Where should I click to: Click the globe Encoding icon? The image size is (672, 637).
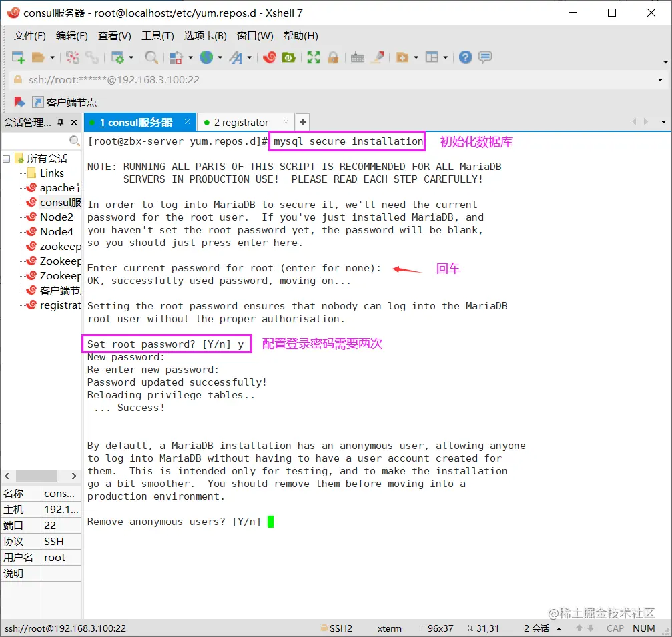(206, 57)
